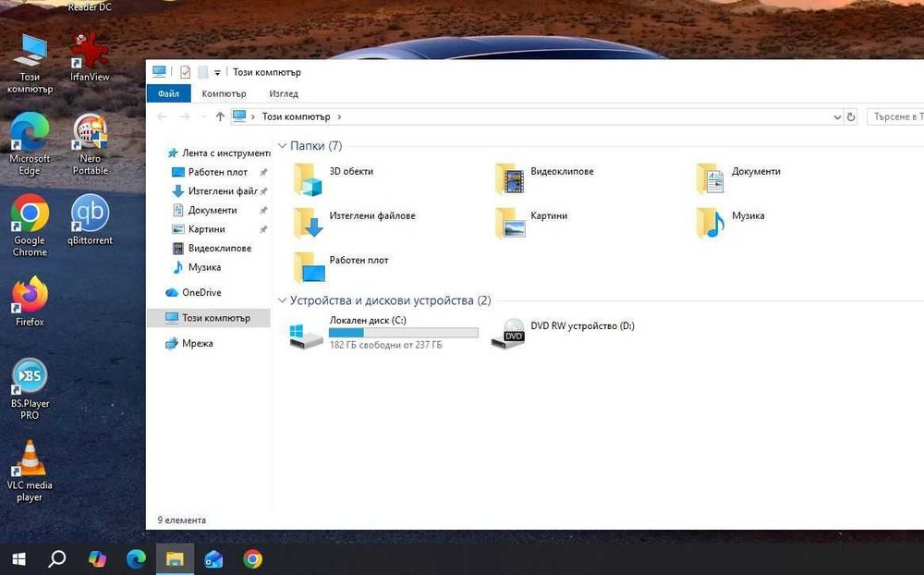The width and height of the screenshot is (924, 575).
Task: Go back using the back arrow
Action: (x=162, y=116)
